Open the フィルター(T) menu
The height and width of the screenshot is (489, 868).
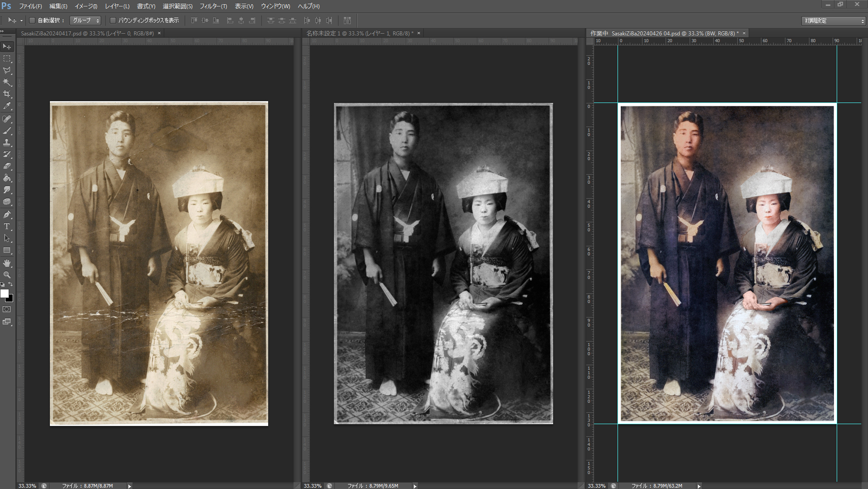coord(213,6)
